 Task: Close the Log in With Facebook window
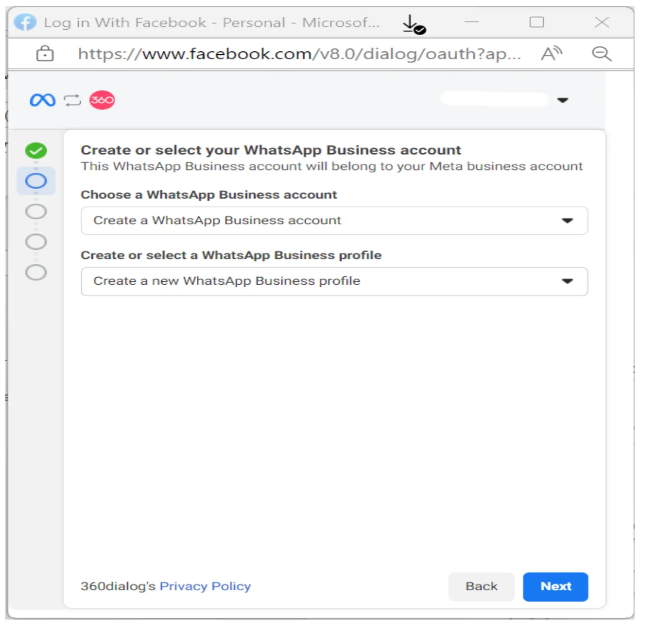point(602,22)
